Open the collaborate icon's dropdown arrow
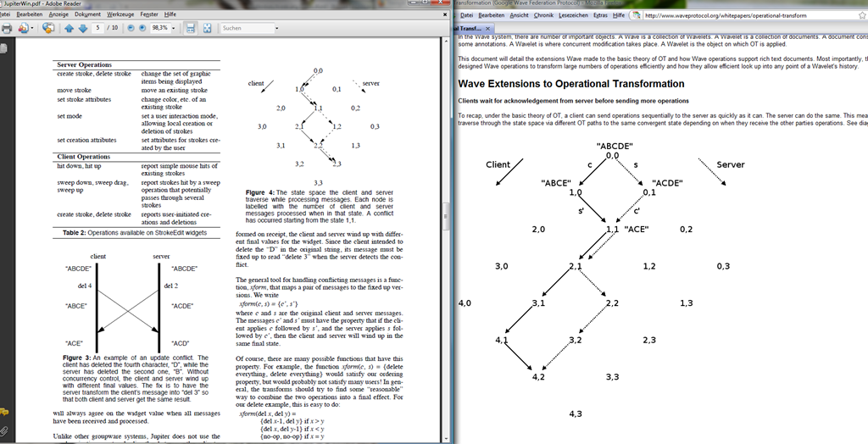 click(32, 28)
